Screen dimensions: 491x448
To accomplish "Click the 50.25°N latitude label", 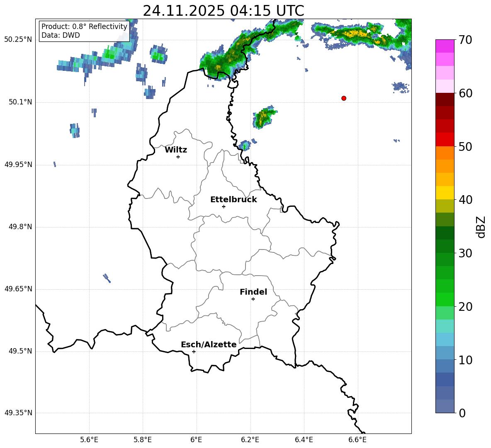I will pyautogui.click(x=18, y=40).
